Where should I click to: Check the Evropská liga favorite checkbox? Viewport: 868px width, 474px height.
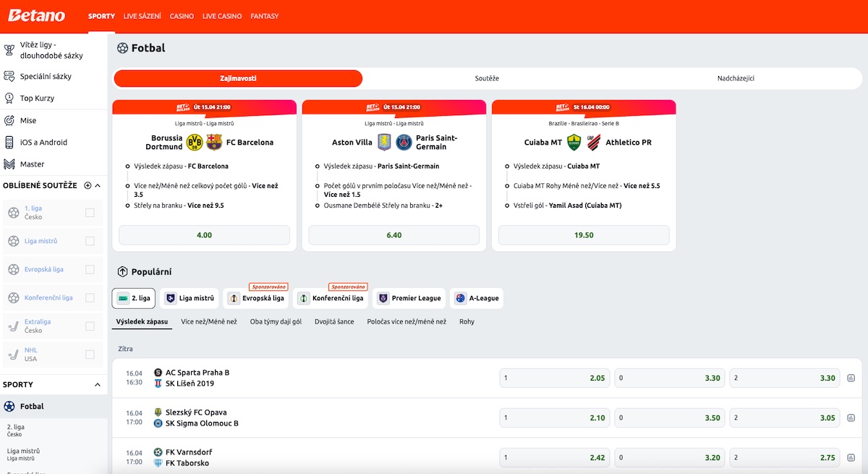pos(90,269)
